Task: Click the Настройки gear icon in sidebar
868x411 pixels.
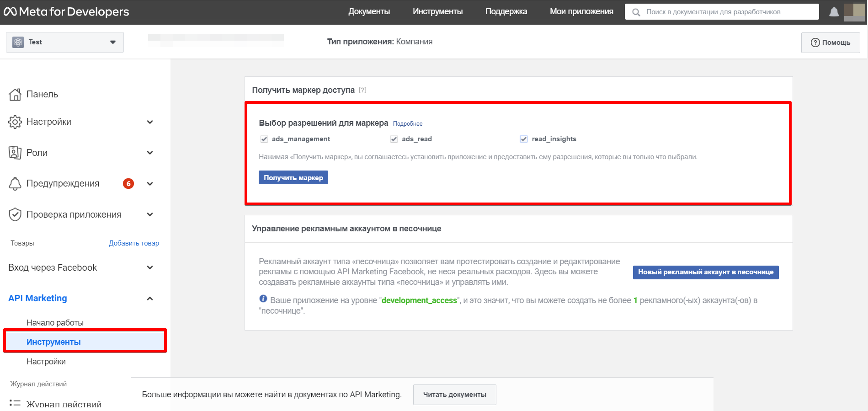Action: point(15,122)
